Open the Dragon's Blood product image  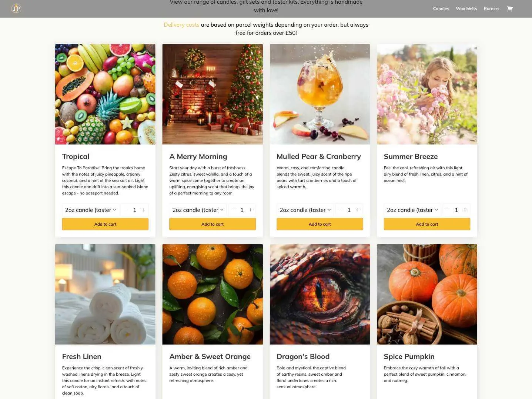click(320, 294)
